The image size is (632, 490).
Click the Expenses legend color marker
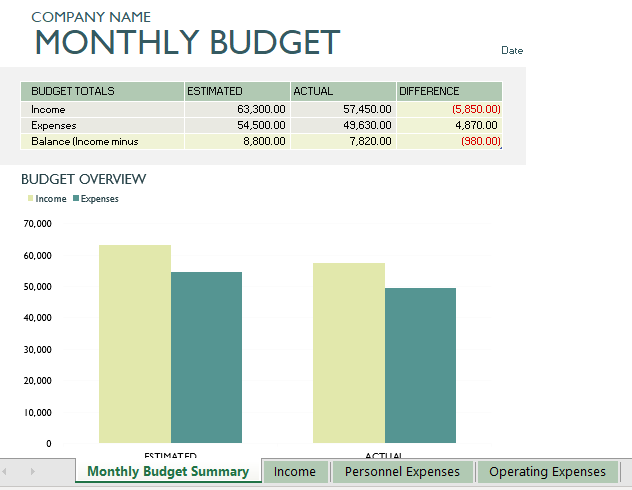point(76,198)
